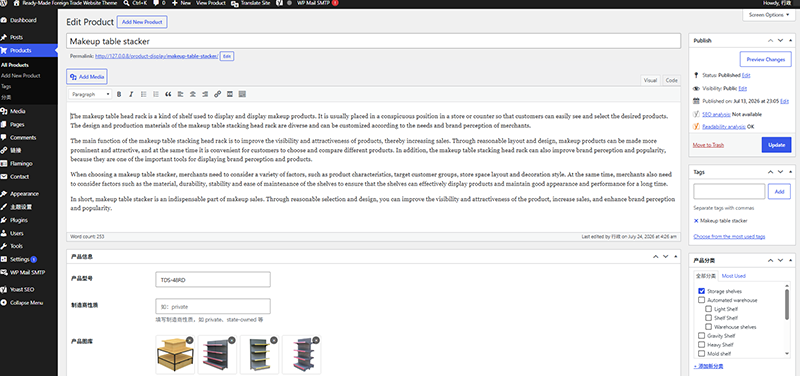The image size is (800, 376).
Task: Click the Add tag button
Action: coord(779,192)
